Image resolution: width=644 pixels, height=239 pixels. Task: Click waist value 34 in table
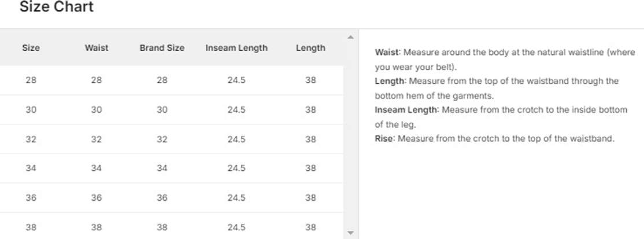click(x=97, y=168)
